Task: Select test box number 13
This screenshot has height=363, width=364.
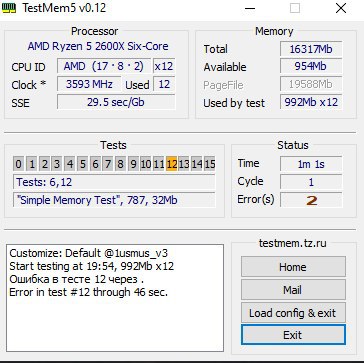Action: [x=184, y=164]
